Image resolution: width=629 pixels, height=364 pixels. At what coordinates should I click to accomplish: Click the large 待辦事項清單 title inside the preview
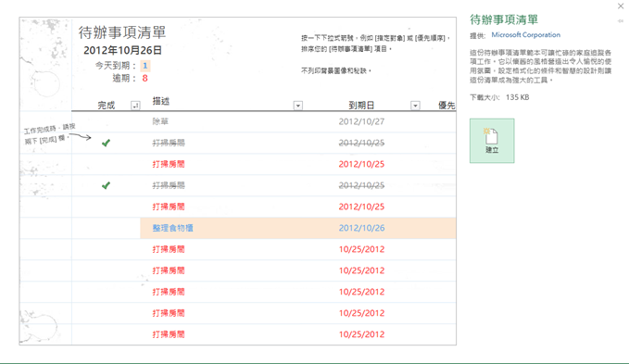click(x=122, y=32)
